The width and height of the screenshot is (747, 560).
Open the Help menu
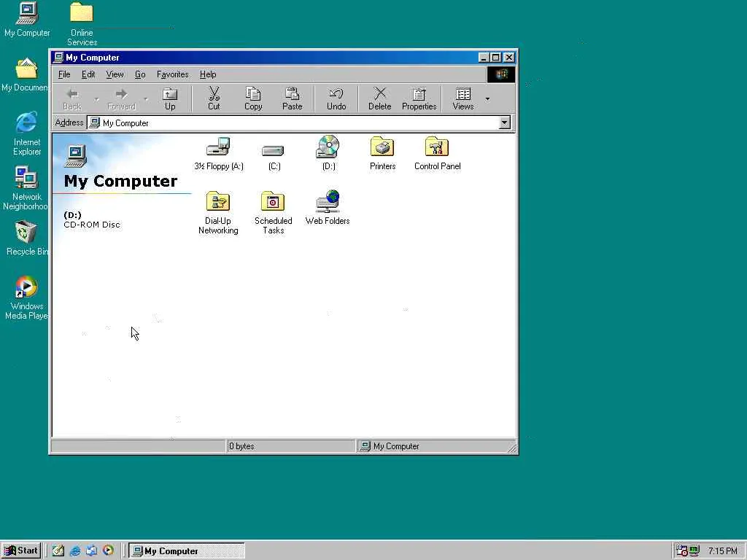point(208,74)
